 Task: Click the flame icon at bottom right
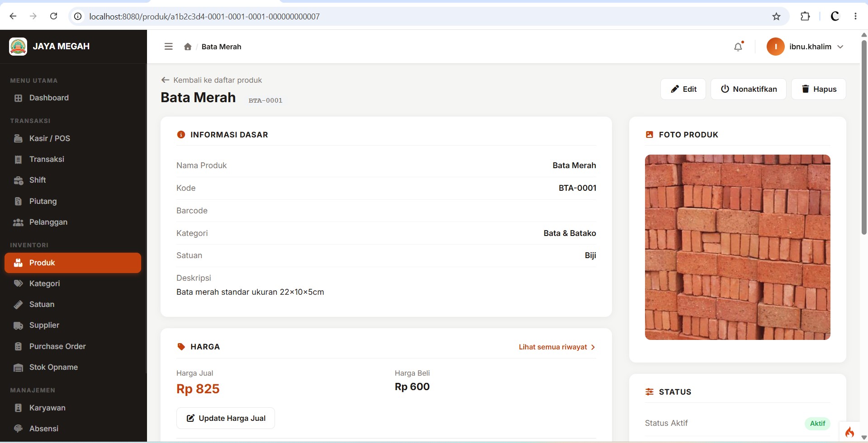pyautogui.click(x=849, y=432)
